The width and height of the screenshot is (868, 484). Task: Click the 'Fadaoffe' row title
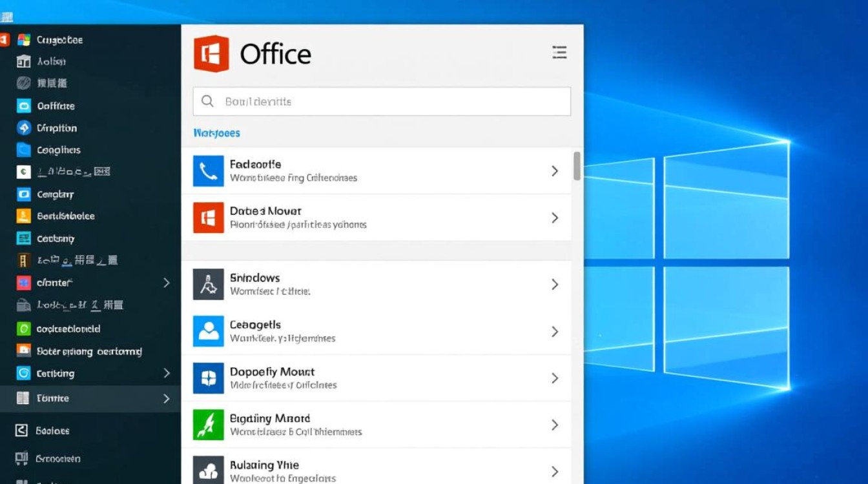coord(256,164)
